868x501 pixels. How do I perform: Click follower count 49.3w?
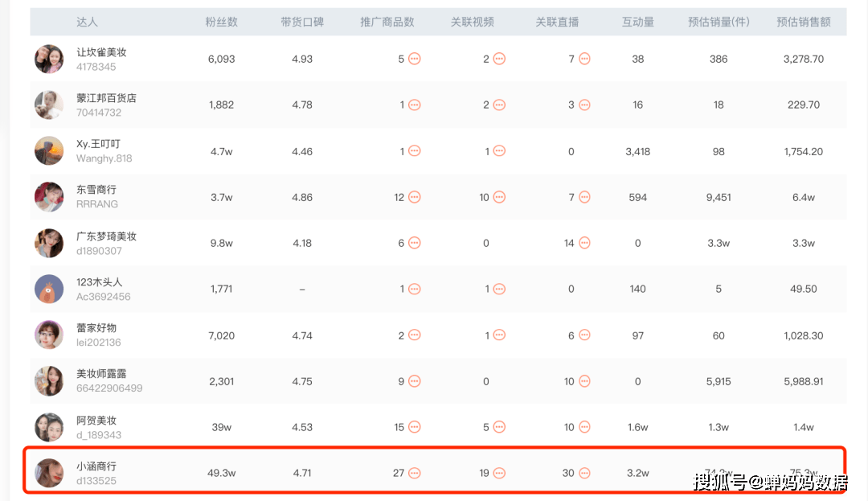[222, 474]
